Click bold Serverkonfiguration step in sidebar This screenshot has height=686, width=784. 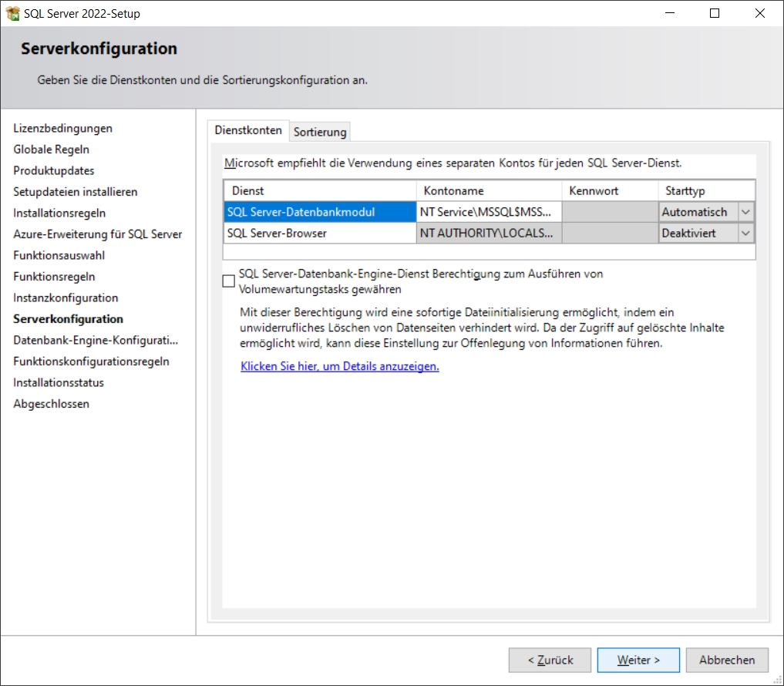(69, 319)
